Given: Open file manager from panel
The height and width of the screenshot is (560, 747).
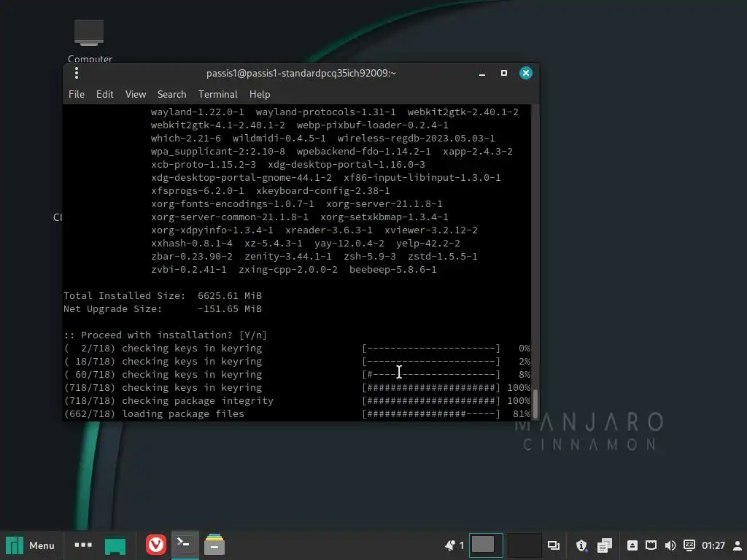Looking at the screenshot, I should pyautogui.click(x=214, y=545).
